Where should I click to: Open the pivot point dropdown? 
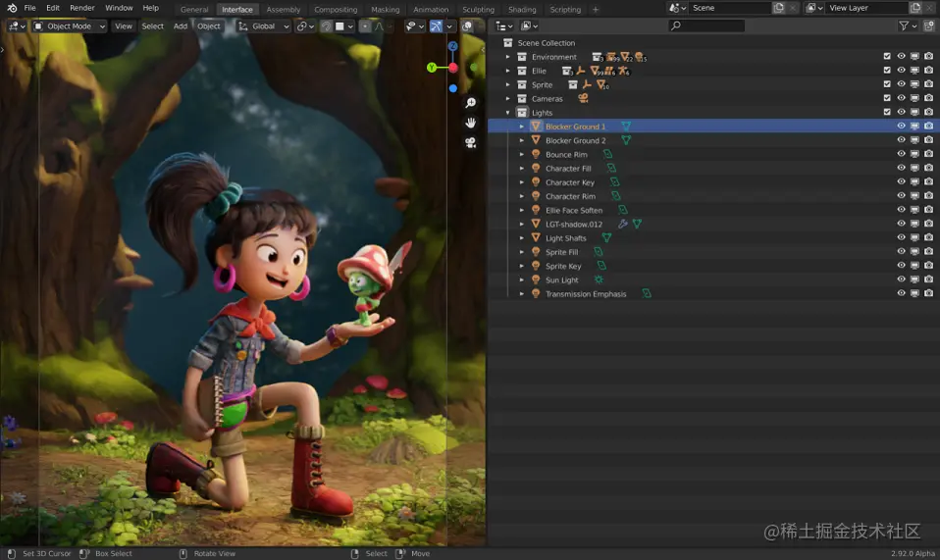click(305, 26)
